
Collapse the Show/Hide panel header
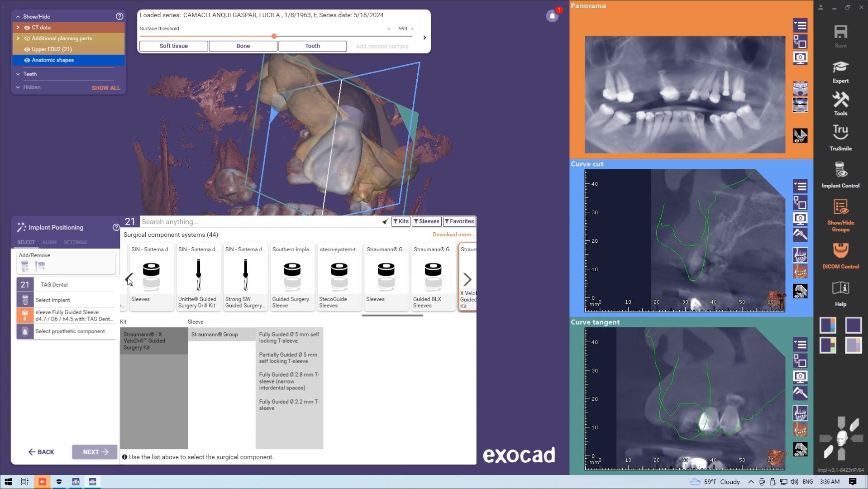[18, 17]
